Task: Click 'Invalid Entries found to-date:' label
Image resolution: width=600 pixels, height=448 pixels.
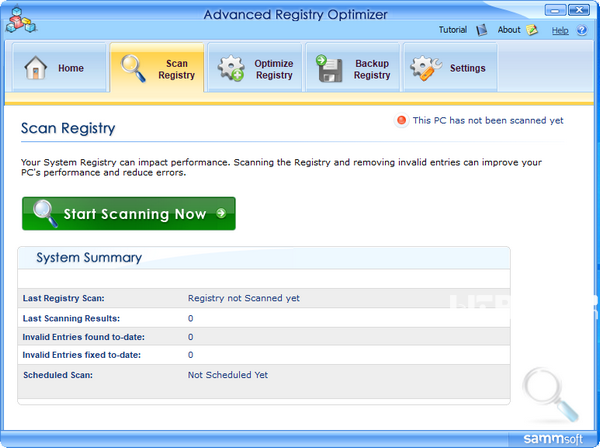Action: (x=83, y=337)
